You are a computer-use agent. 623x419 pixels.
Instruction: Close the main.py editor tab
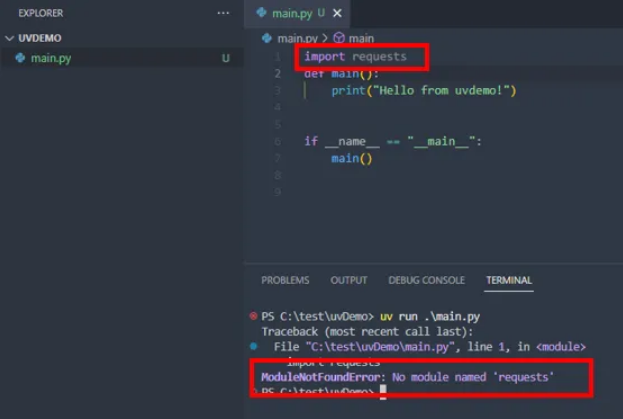pyautogui.click(x=336, y=13)
